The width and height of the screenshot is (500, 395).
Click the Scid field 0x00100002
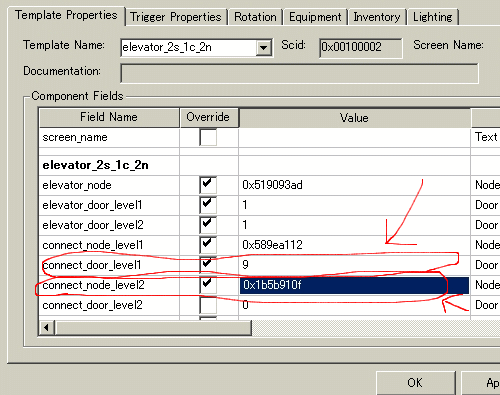point(361,48)
